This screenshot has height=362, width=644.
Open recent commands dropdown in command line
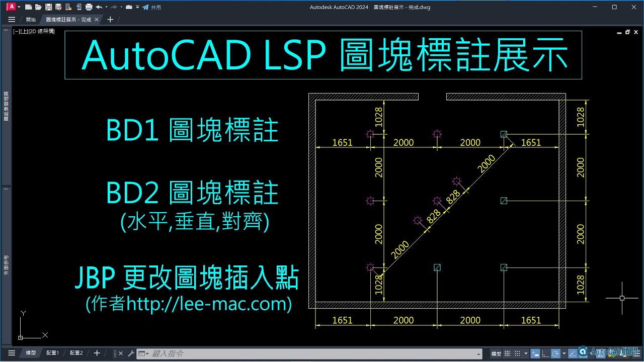tap(143, 353)
